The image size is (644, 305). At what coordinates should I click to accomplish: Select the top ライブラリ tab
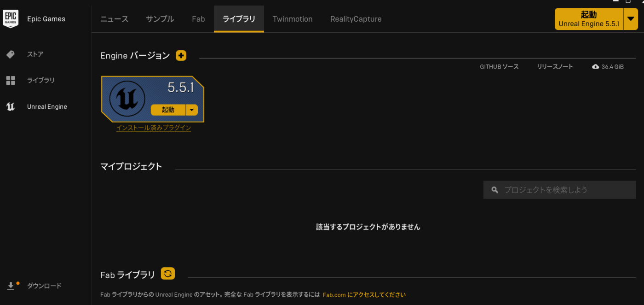point(239,19)
